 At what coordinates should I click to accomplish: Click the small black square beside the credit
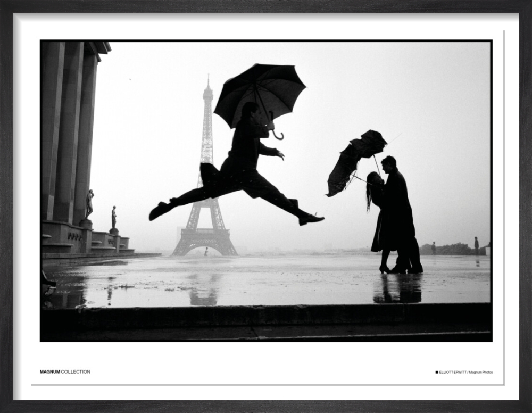(437, 372)
